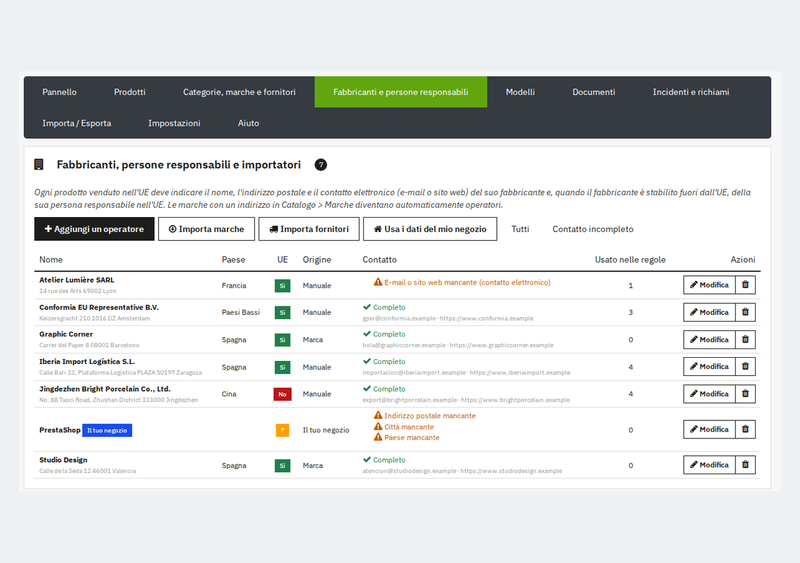Go to Importa / Esporta tab
This screenshot has width=800, height=563.
click(x=77, y=123)
